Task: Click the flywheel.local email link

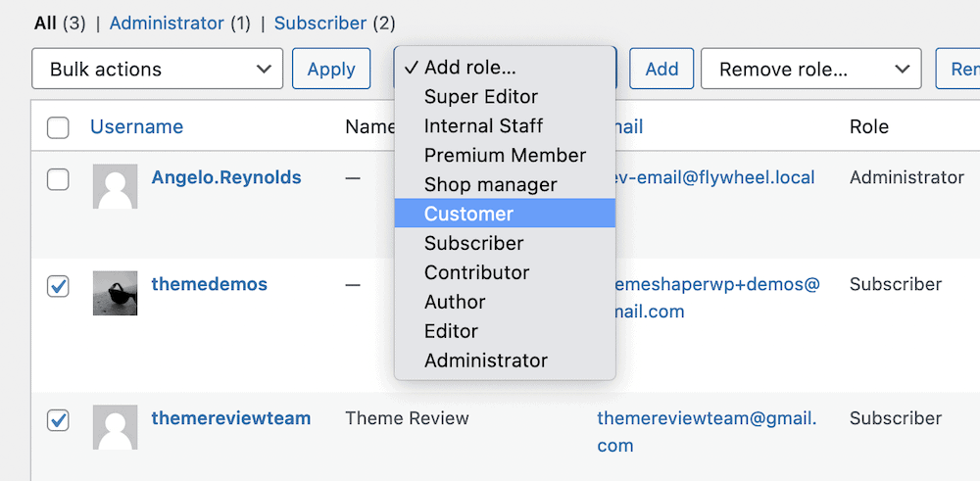Action: click(x=715, y=177)
